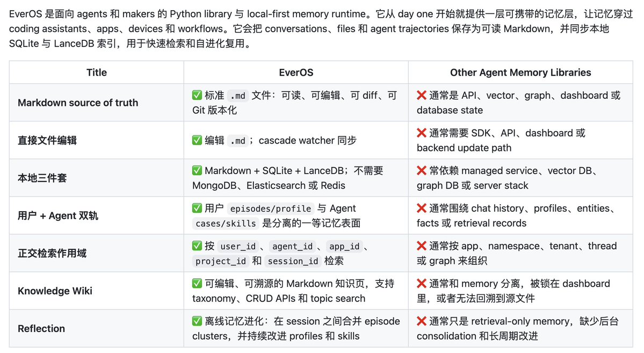Click the project_id code tag
Image resolution: width=644 pixels, height=353 pixels.
(x=221, y=261)
